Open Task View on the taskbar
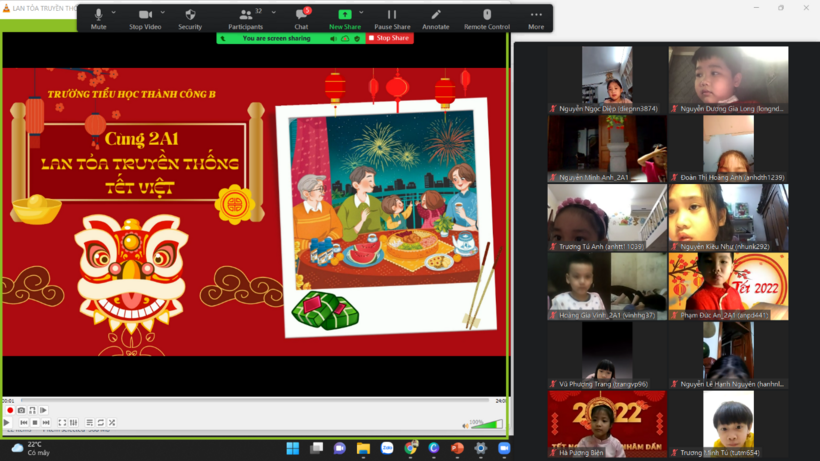The width and height of the screenshot is (820, 461). tap(316, 448)
